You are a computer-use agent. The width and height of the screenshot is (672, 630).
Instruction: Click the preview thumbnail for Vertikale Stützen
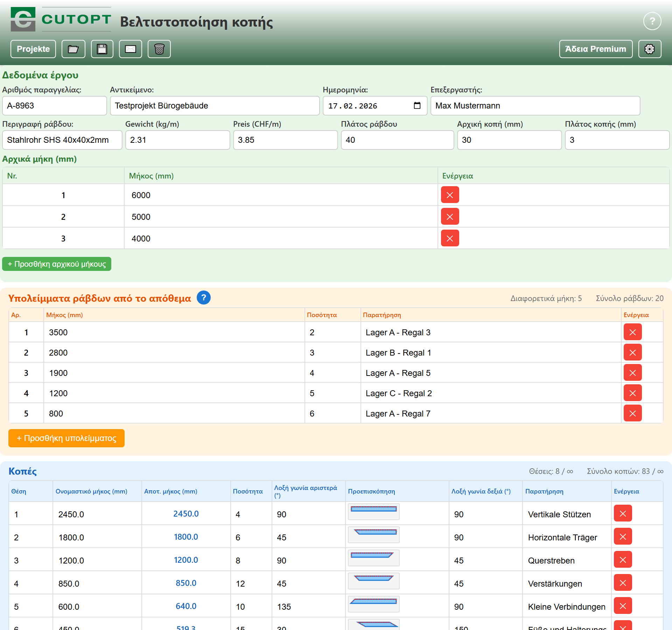coord(374,512)
